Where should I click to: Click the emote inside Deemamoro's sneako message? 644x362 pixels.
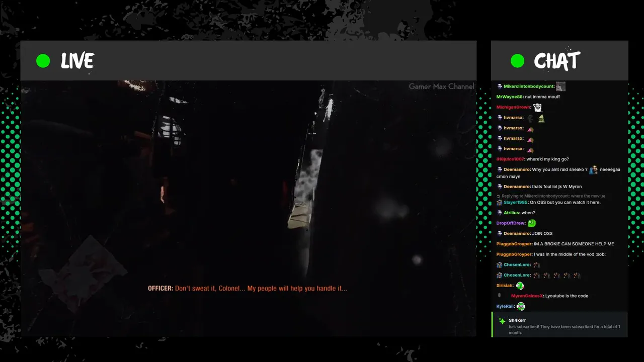594,169
